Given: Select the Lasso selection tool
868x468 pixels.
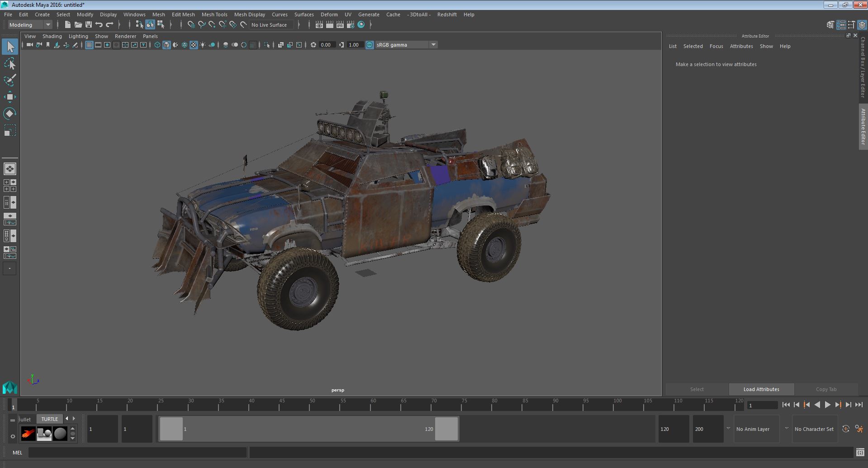Looking at the screenshot, I should tap(9, 64).
